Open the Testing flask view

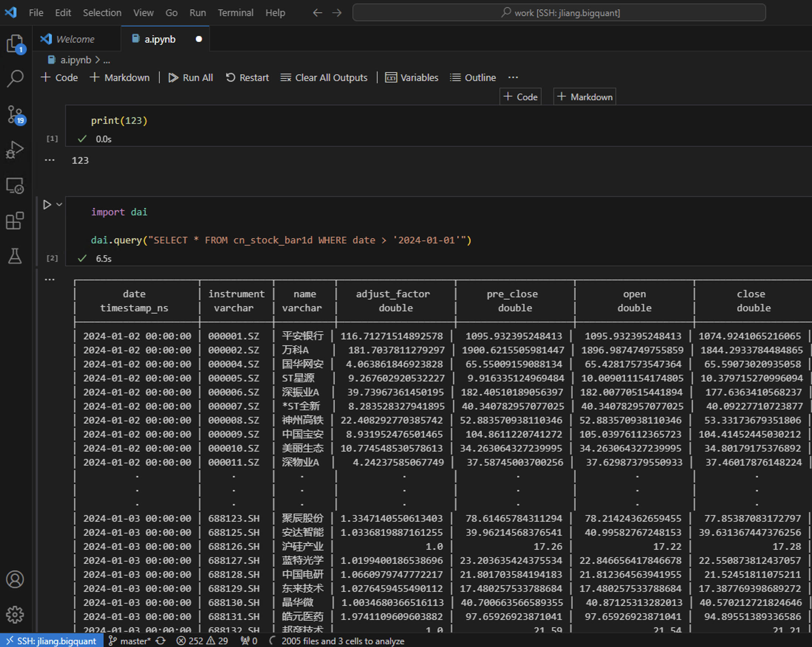[x=15, y=256]
